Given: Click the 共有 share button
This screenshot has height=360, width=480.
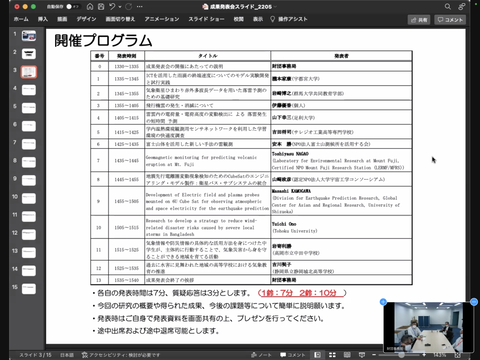Looking at the screenshot, I should pos(419,20).
